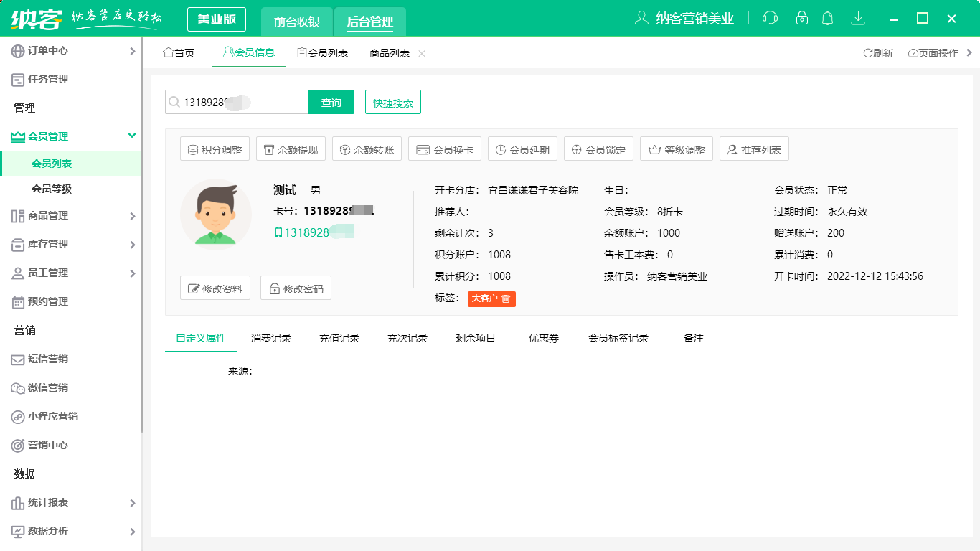Click the green phone number icon
Viewport: 980px width, 551px height.
pos(278,232)
